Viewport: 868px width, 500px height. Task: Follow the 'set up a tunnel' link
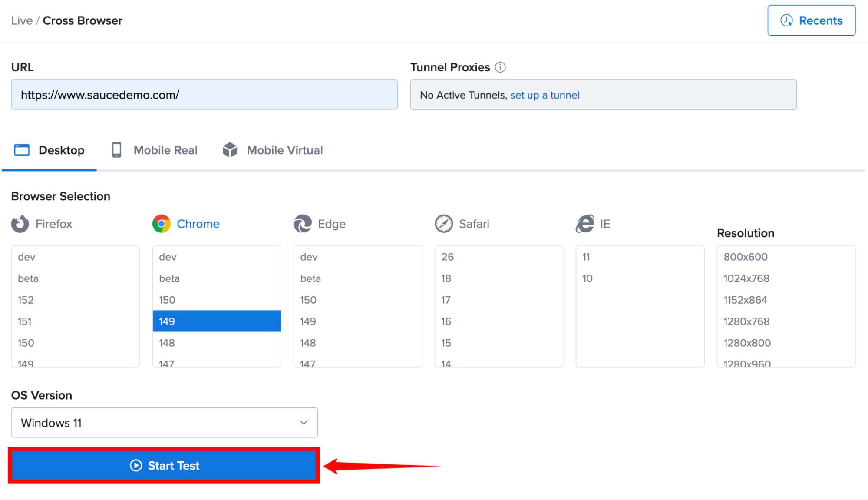tap(545, 95)
